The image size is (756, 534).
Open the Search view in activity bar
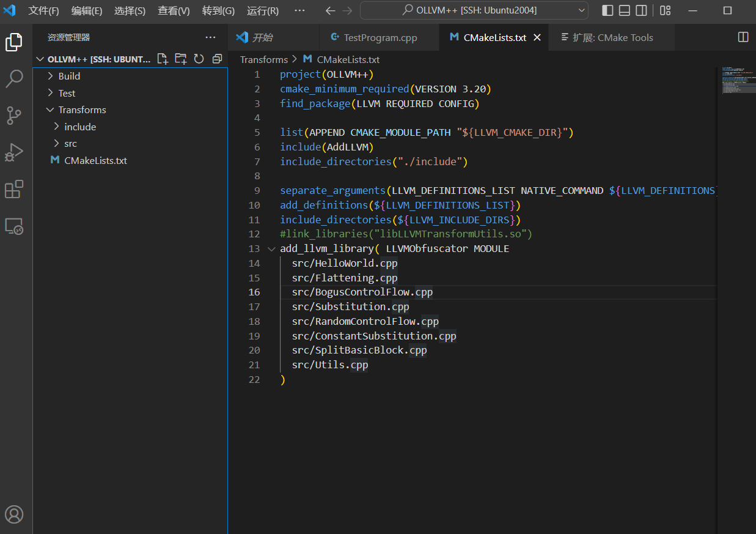click(14, 78)
